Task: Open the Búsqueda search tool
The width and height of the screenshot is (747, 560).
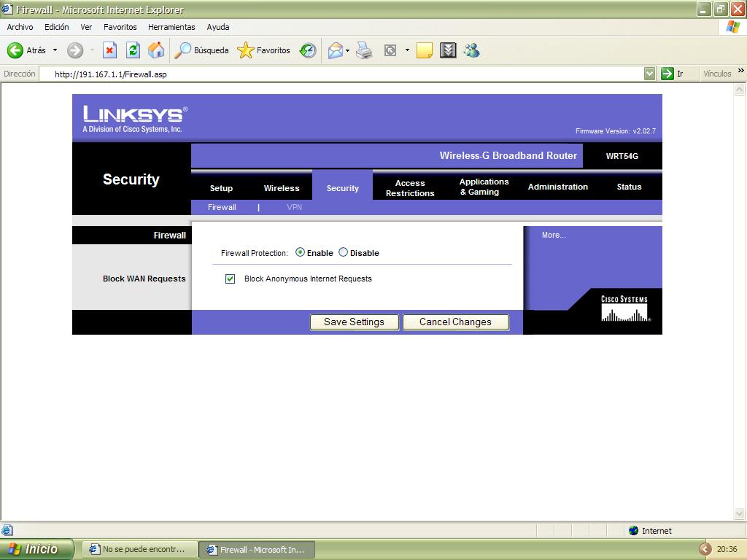Action: pos(201,50)
